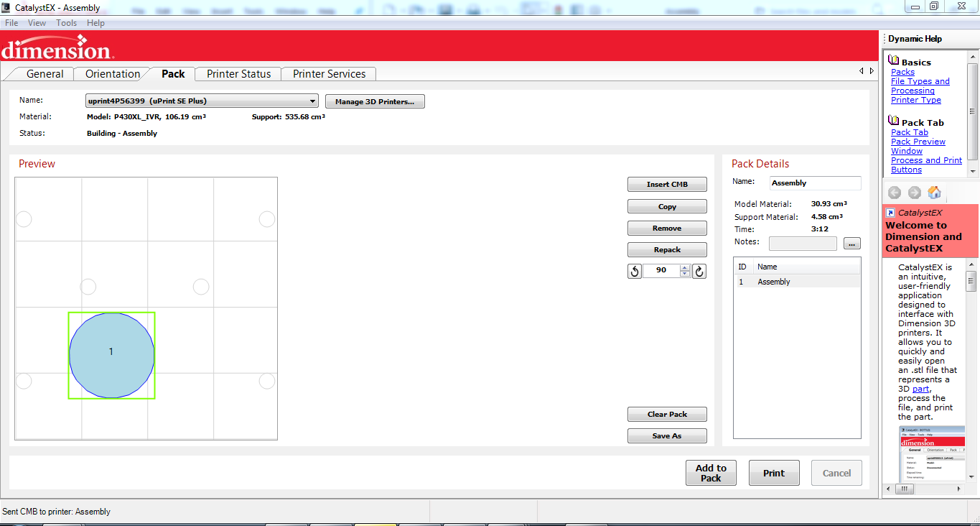Click the Add to Pack button
Screen dimensions: 980x526
(x=711, y=473)
